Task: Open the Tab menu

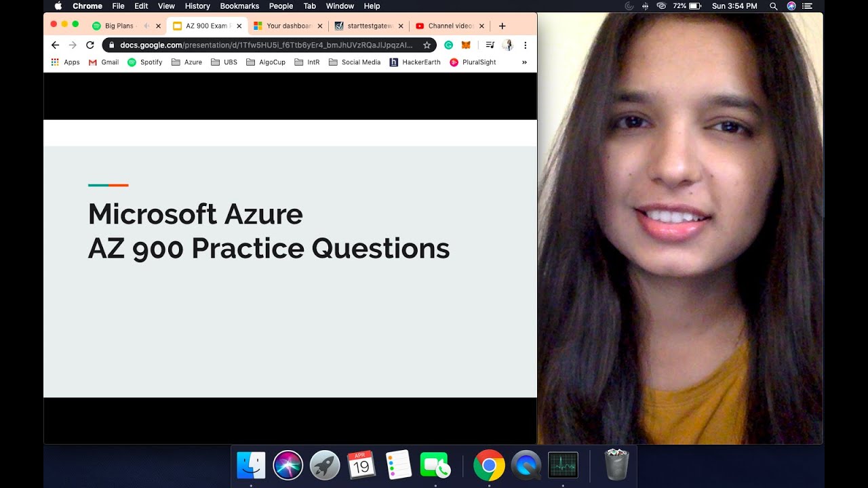Action: pyautogui.click(x=309, y=6)
